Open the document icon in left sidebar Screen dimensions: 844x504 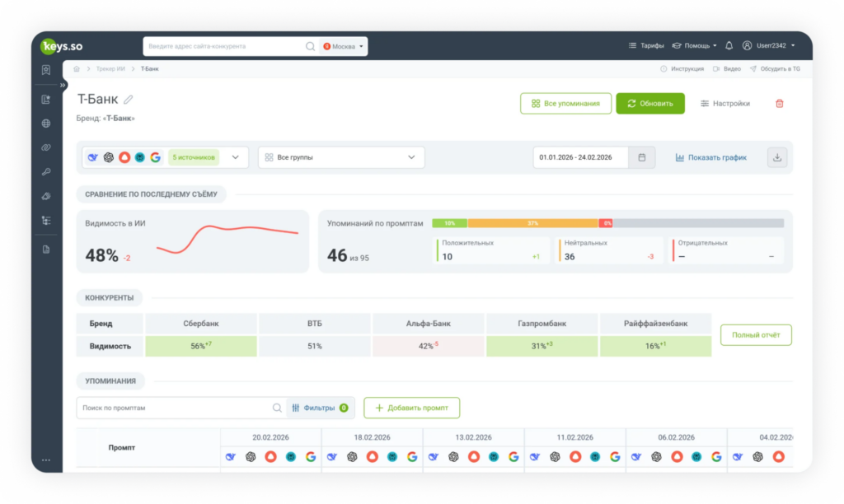pyautogui.click(x=46, y=250)
